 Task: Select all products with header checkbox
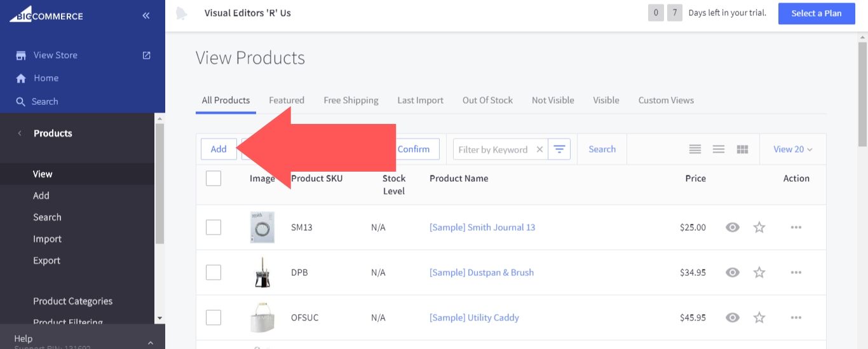click(x=214, y=179)
